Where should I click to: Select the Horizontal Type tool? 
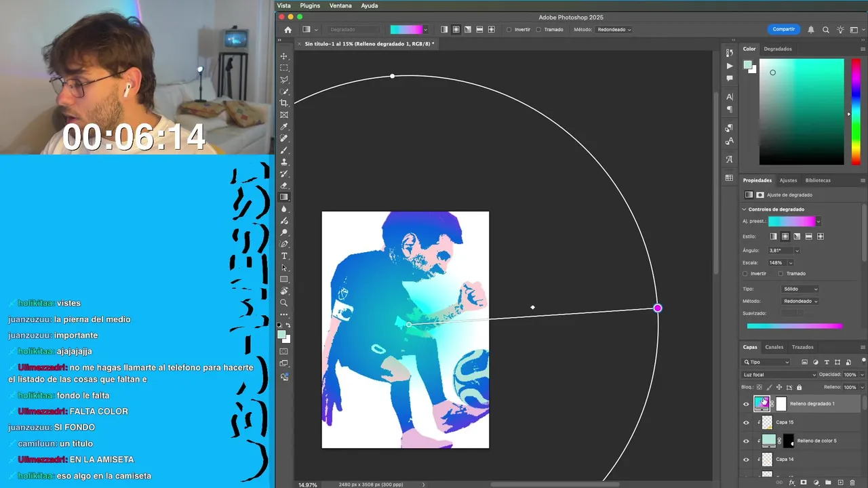point(284,256)
